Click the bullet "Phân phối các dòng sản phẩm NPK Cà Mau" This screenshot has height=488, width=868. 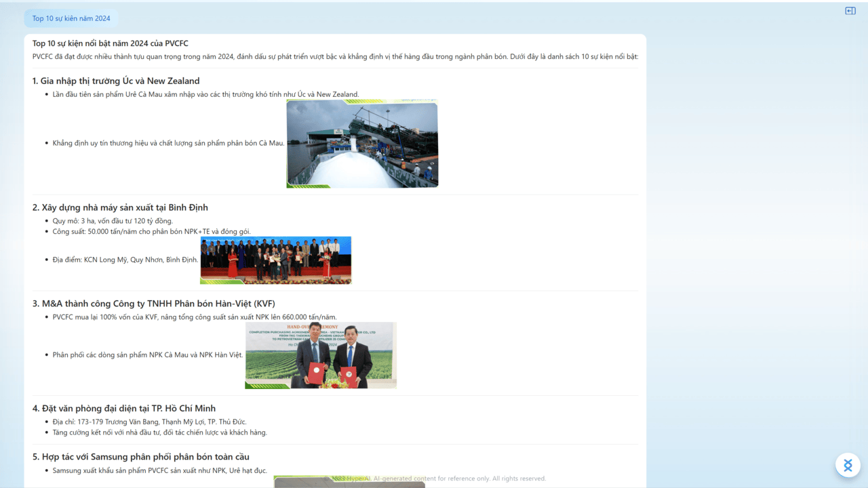[148, 354]
